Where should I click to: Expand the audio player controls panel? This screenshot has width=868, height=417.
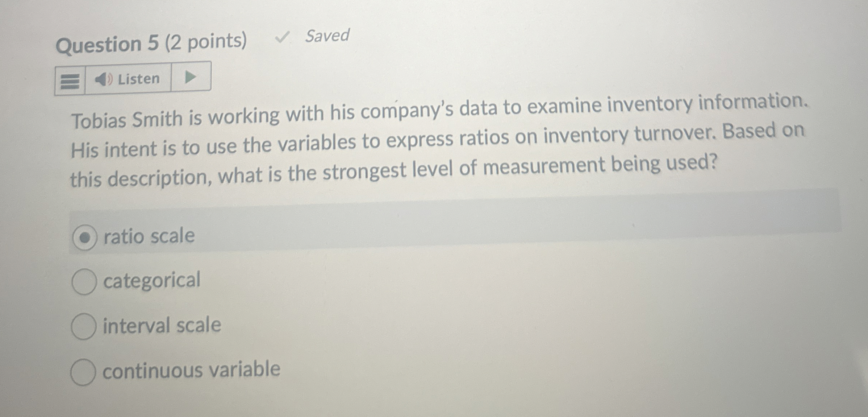tap(191, 78)
